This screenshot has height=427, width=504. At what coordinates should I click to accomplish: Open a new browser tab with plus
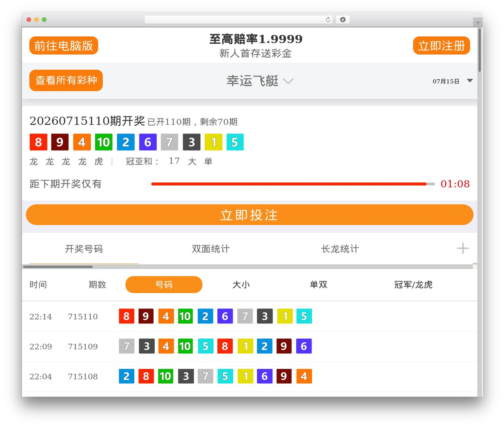click(x=478, y=22)
